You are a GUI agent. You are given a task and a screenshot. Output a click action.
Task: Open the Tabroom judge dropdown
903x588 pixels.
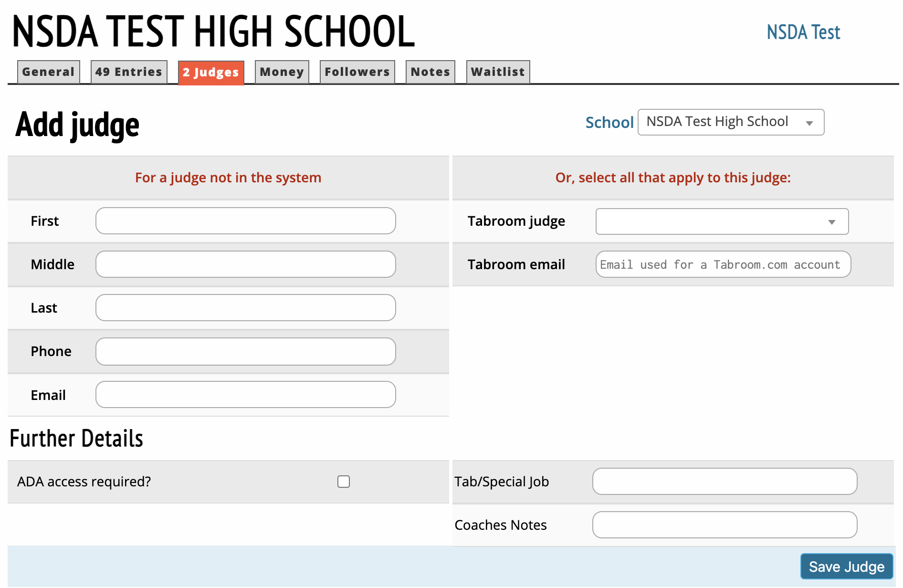point(716,221)
